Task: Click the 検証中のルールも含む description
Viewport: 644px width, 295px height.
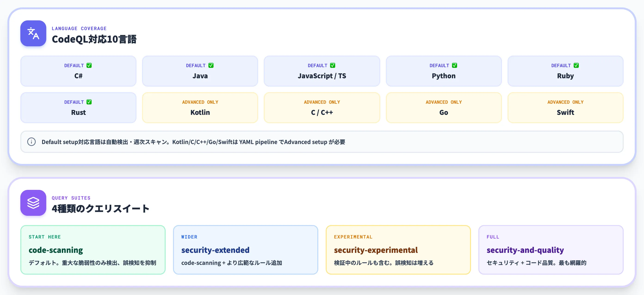Action: pyautogui.click(x=384, y=263)
